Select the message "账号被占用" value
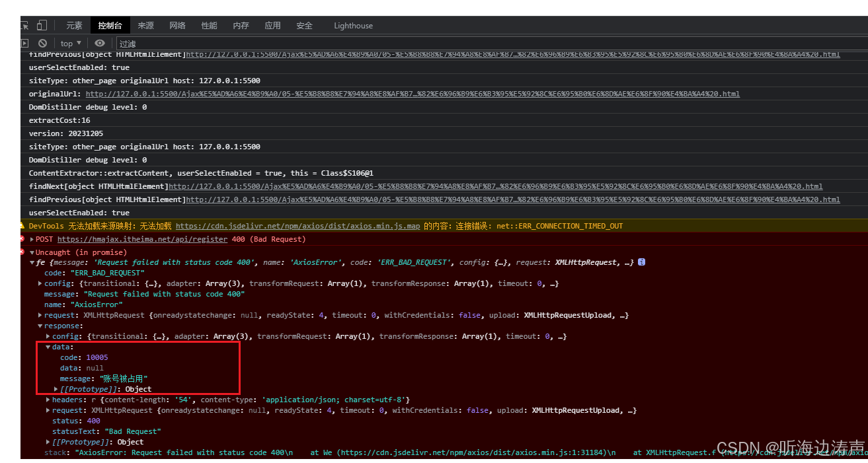The width and height of the screenshot is (868, 463). (124, 378)
